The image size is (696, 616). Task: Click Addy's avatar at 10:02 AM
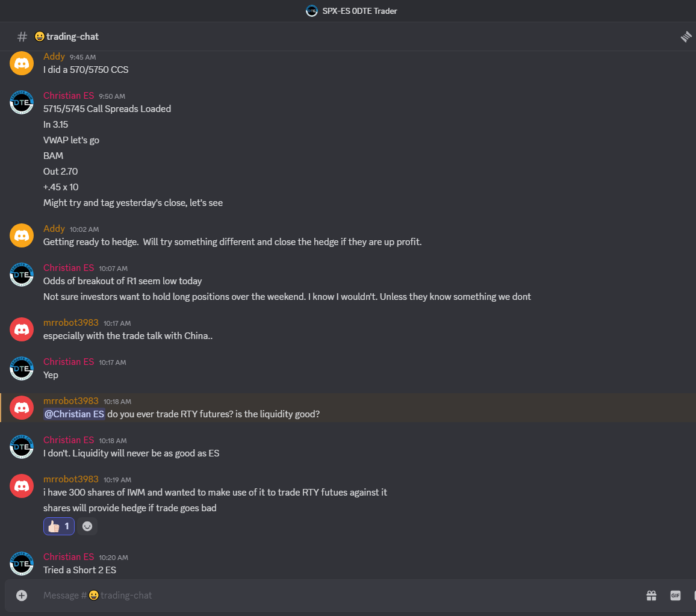[x=22, y=235]
